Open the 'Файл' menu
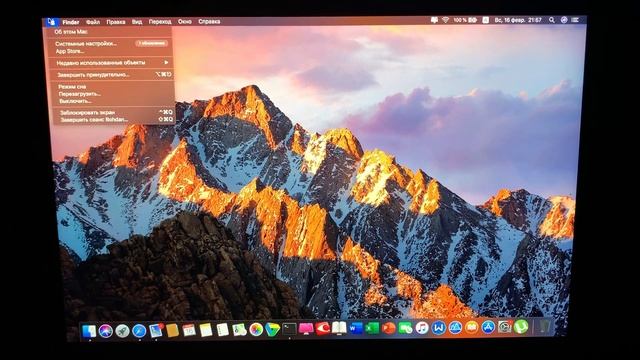This screenshot has width=640, height=360. click(x=93, y=22)
